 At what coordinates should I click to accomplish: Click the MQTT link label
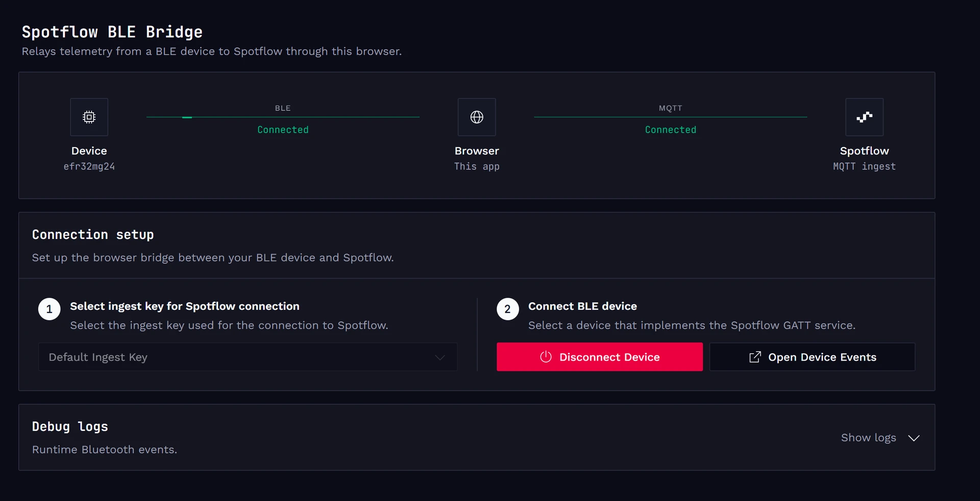(670, 108)
